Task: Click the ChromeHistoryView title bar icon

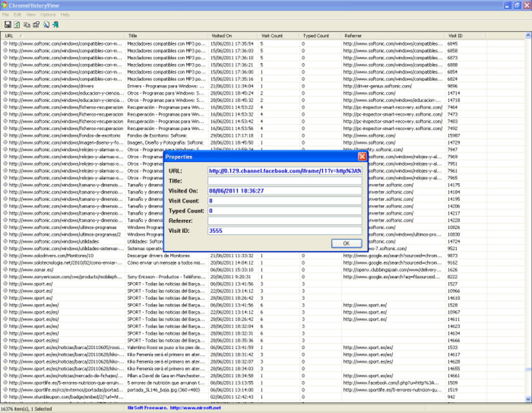Action: pyautogui.click(x=4, y=5)
